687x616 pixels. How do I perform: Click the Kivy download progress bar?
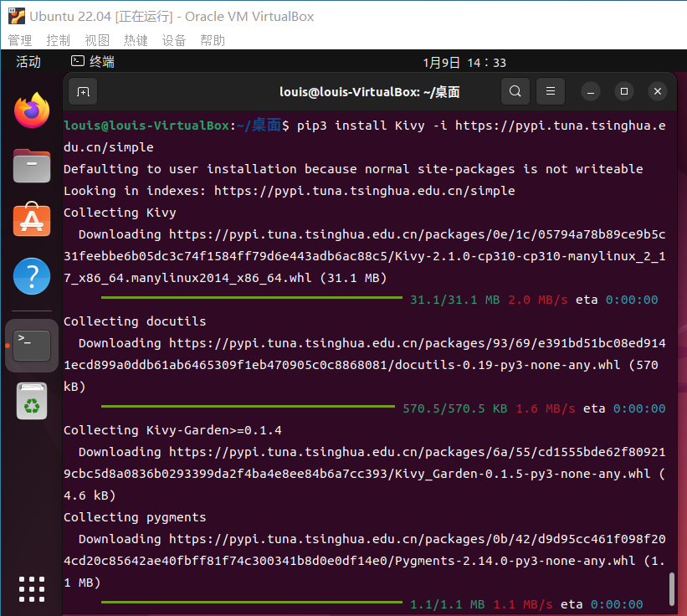252,298
